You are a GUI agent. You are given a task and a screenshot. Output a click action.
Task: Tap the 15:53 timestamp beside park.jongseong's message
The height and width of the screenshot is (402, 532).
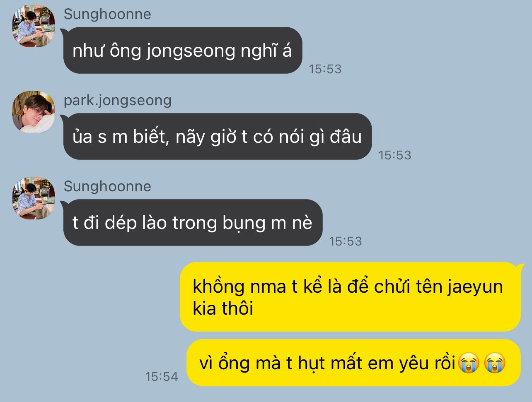[395, 155]
